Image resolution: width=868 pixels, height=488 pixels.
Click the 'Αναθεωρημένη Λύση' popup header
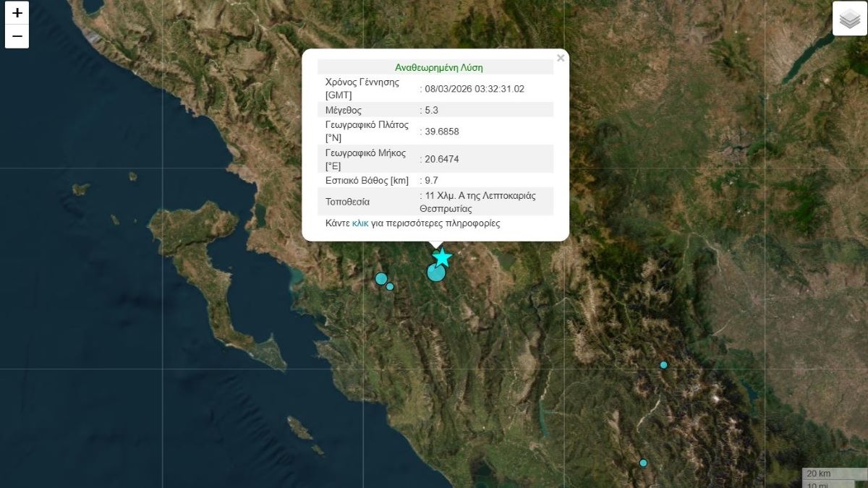click(438, 67)
